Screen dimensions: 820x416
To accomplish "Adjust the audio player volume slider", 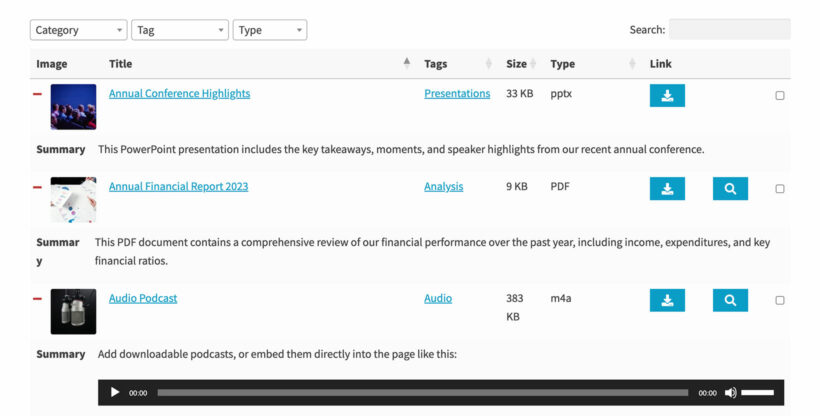I will click(x=757, y=393).
